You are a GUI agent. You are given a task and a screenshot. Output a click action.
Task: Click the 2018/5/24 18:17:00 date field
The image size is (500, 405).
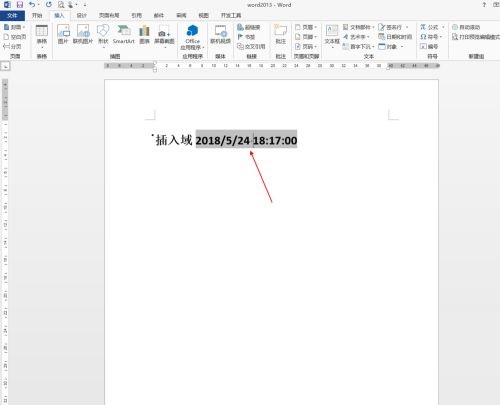[246, 140]
